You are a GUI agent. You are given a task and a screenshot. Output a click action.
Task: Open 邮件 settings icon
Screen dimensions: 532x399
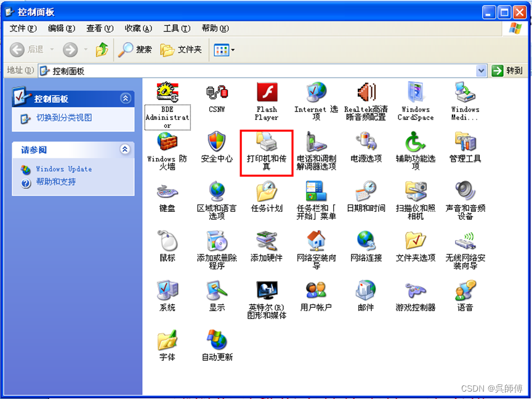[366, 291]
